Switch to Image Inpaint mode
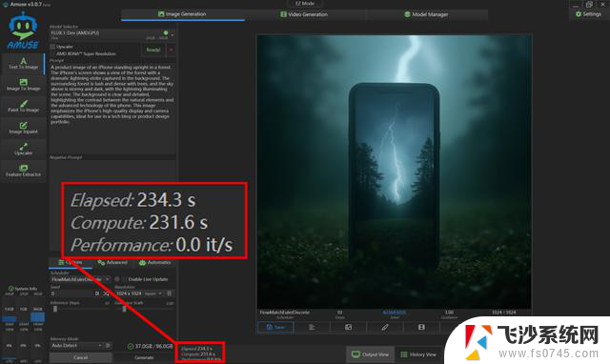This screenshot has width=610, height=364. coord(23,128)
